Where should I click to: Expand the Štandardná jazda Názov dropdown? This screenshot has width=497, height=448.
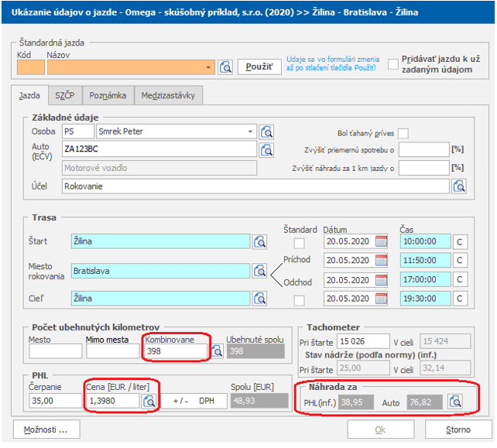tap(209, 67)
